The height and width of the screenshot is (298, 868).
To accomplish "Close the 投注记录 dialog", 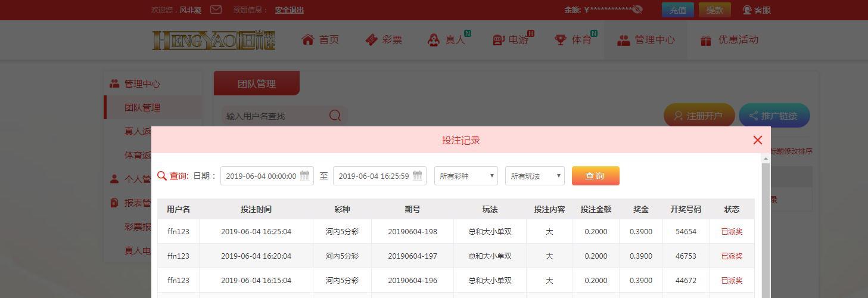I will pos(757,140).
